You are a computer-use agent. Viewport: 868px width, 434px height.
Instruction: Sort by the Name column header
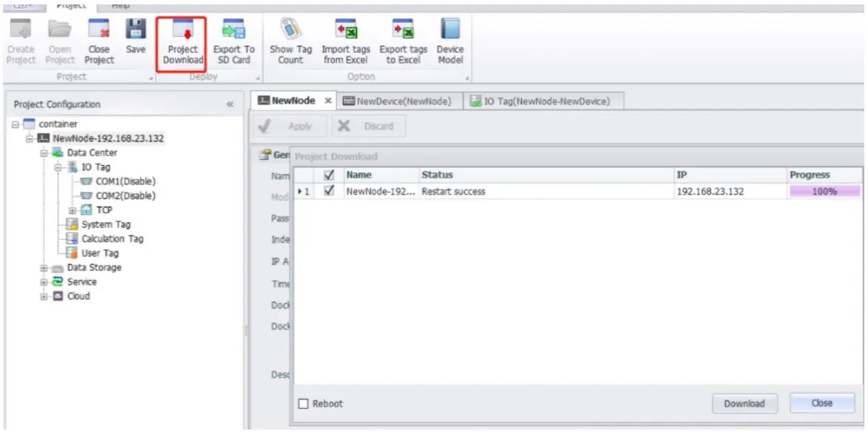pos(381,175)
